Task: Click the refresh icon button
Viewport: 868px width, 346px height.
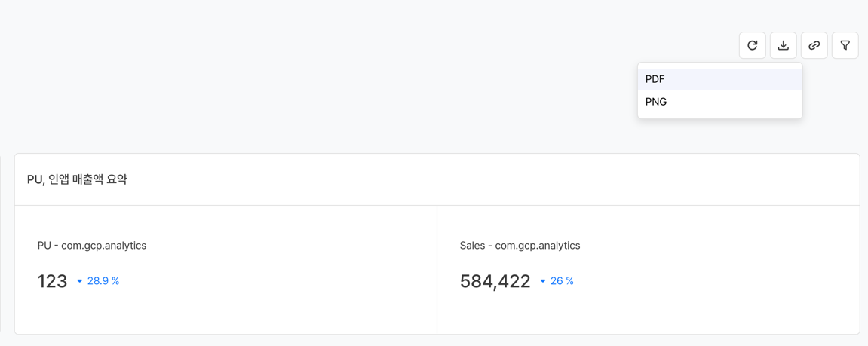Action: tap(752, 45)
